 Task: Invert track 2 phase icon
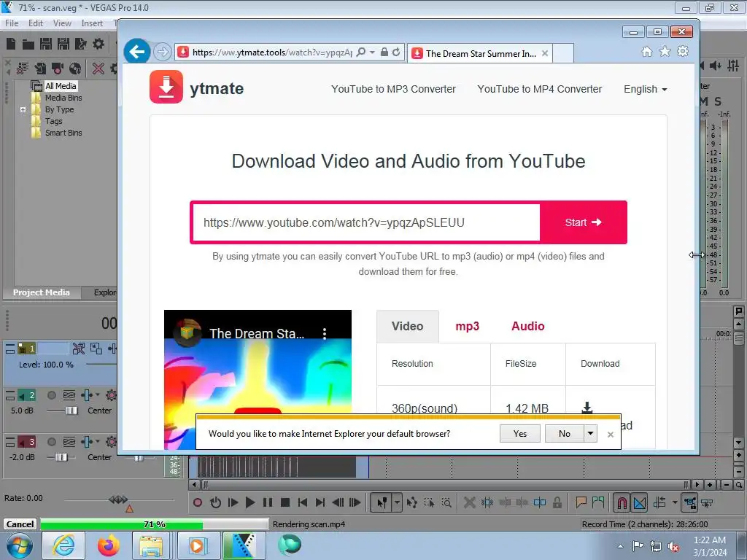tap(69, 395)
